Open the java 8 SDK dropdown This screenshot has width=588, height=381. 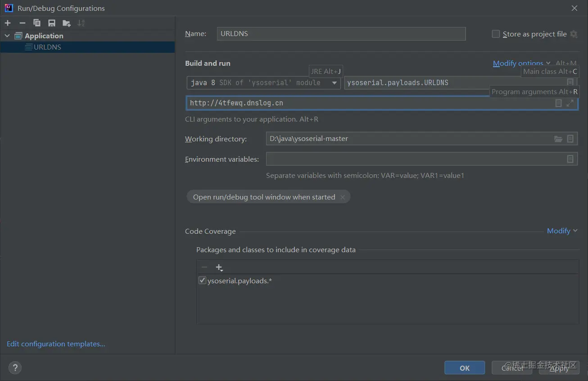tap(263, 83)
